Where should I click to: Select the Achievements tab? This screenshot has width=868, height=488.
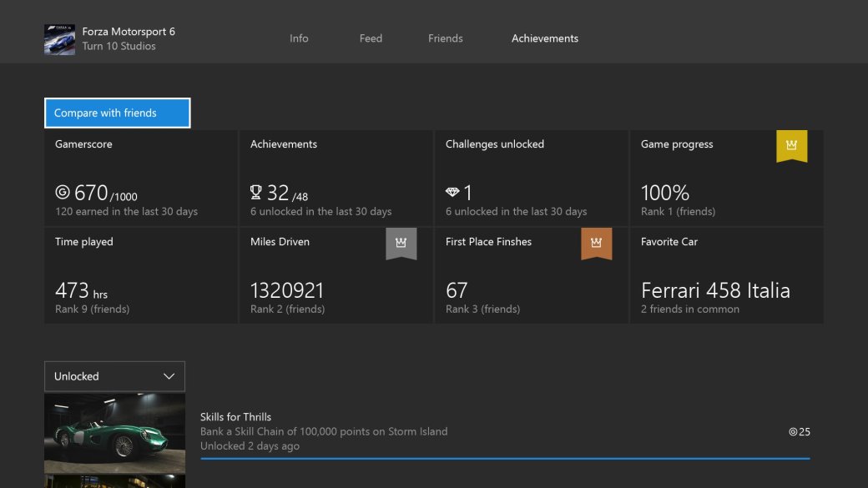pyautogui.click(x=545, y=38)
